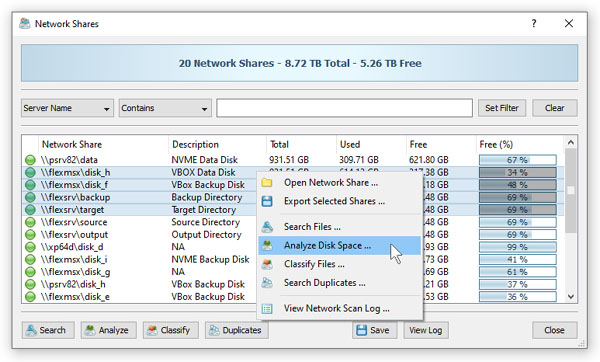This screenshot has width=600, height=362.
Task: Choose Open Network Share from context menu
Action: pyautogui.click(x=340, y=183)
